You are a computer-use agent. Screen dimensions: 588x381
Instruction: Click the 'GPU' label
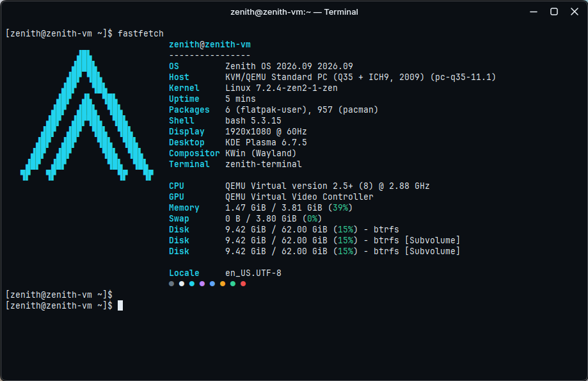coord(177,197)
